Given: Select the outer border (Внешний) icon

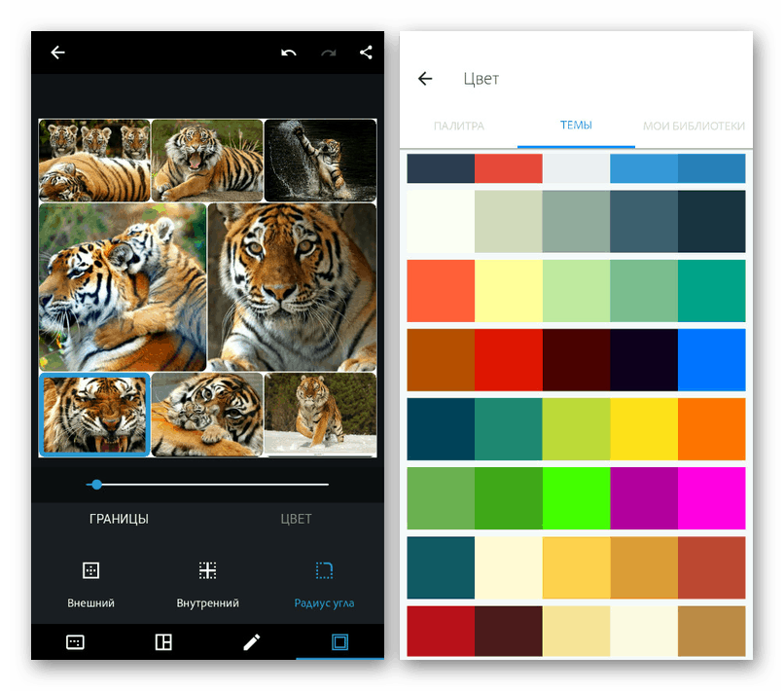Looking at the screenshot, I should point(90,570).
